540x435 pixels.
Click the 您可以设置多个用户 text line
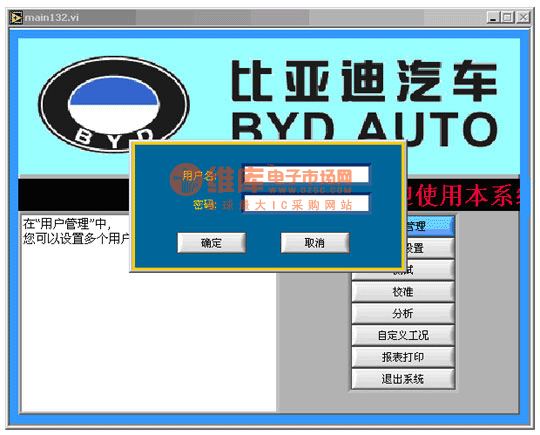76,238
